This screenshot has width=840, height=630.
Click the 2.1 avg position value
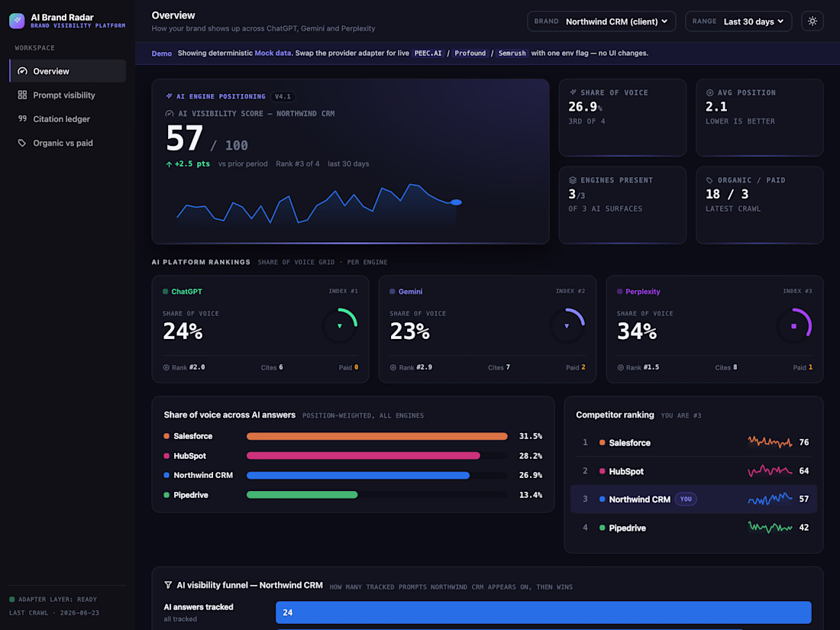(716, 107)
